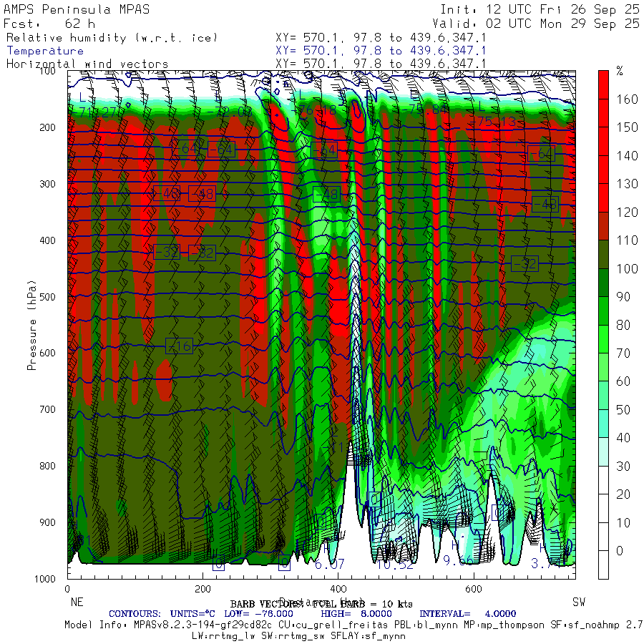Select the -16 temperature contour label
The height and width of the screenshot is (644, 644).
tap(179, 346)
